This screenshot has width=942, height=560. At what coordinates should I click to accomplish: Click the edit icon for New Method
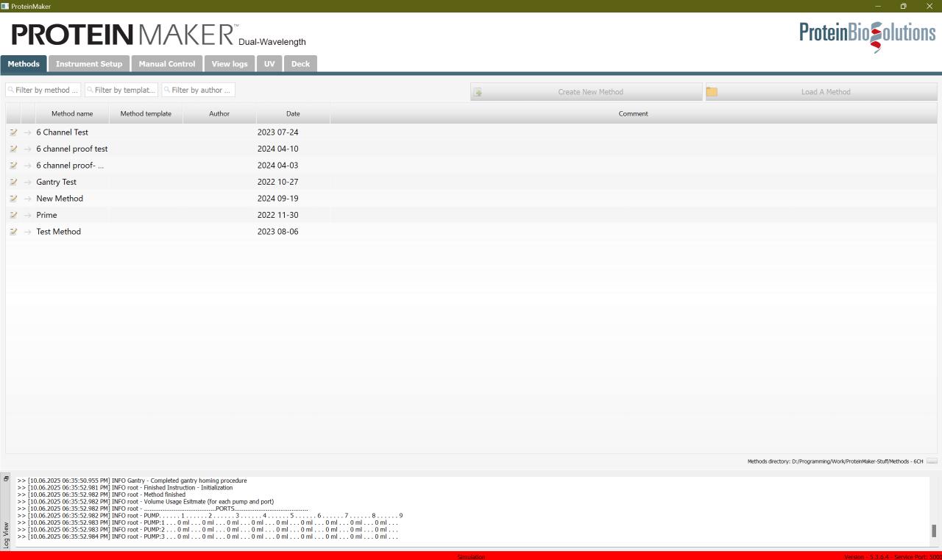point(13,199)
